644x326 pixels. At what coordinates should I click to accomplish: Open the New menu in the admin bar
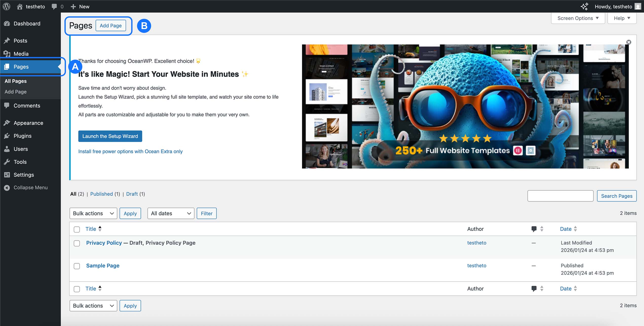click(x=80, y=6)
